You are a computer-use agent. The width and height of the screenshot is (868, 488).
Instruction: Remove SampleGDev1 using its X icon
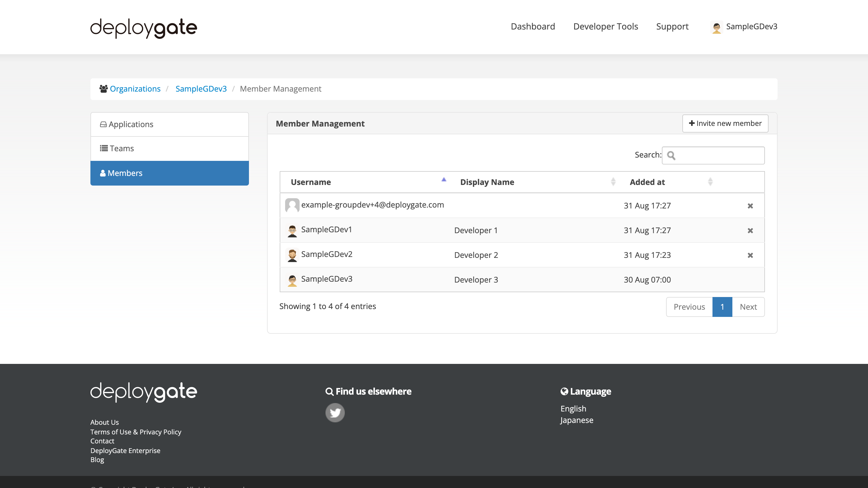click(x=750, y=230)
